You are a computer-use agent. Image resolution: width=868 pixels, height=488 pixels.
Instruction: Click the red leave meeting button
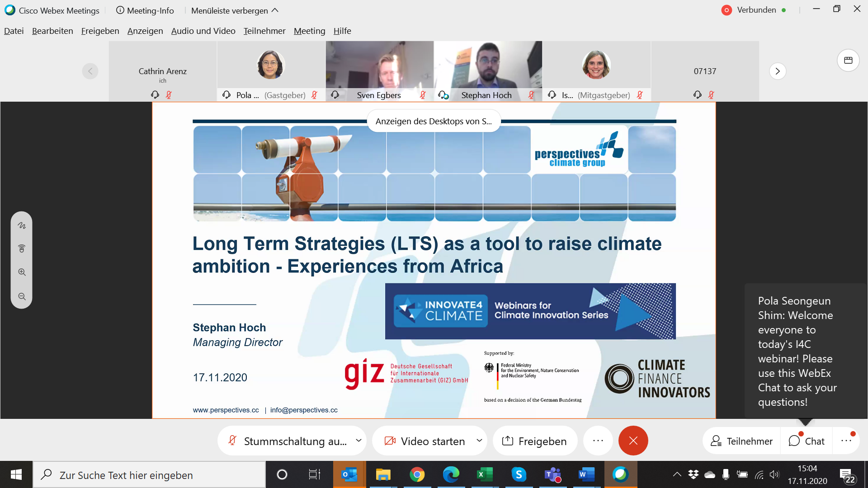[x=633, y=441]
